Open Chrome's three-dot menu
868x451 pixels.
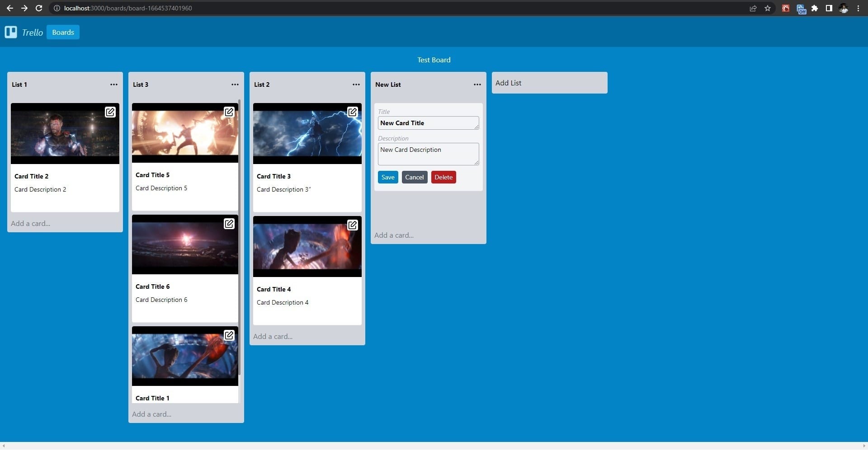(x=858, y=8)
